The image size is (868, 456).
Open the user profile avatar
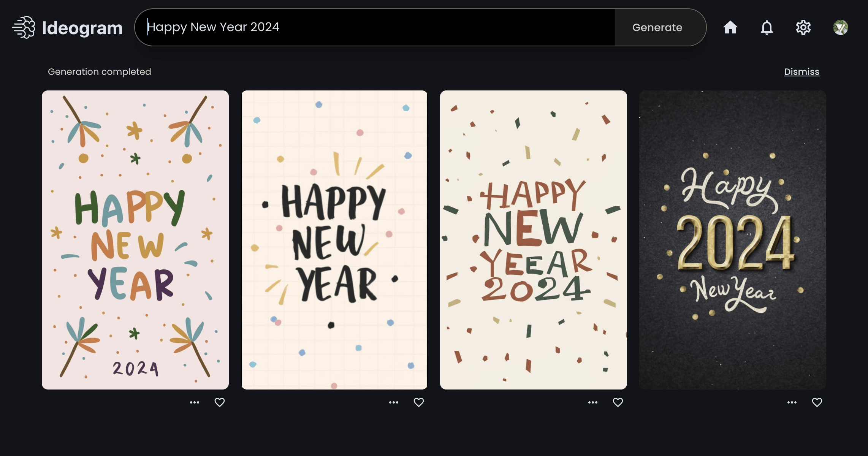click(841, 27)
